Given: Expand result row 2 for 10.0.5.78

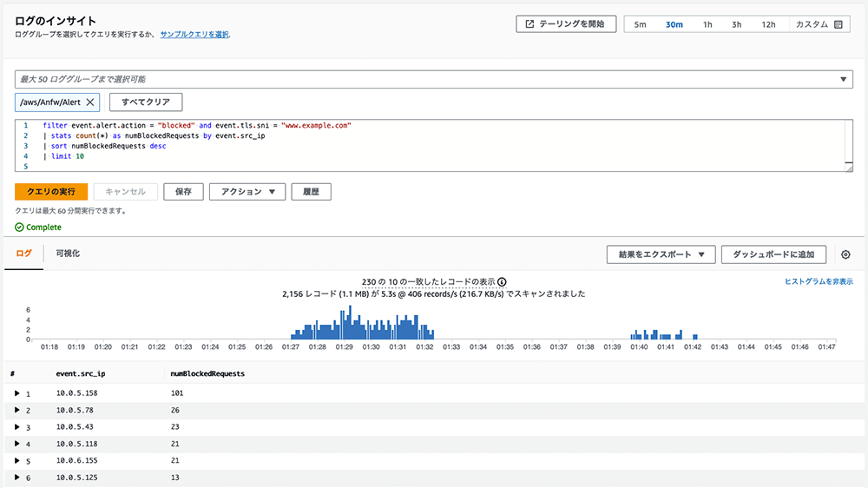Looking at the screenshot, I should click(17, 410).
